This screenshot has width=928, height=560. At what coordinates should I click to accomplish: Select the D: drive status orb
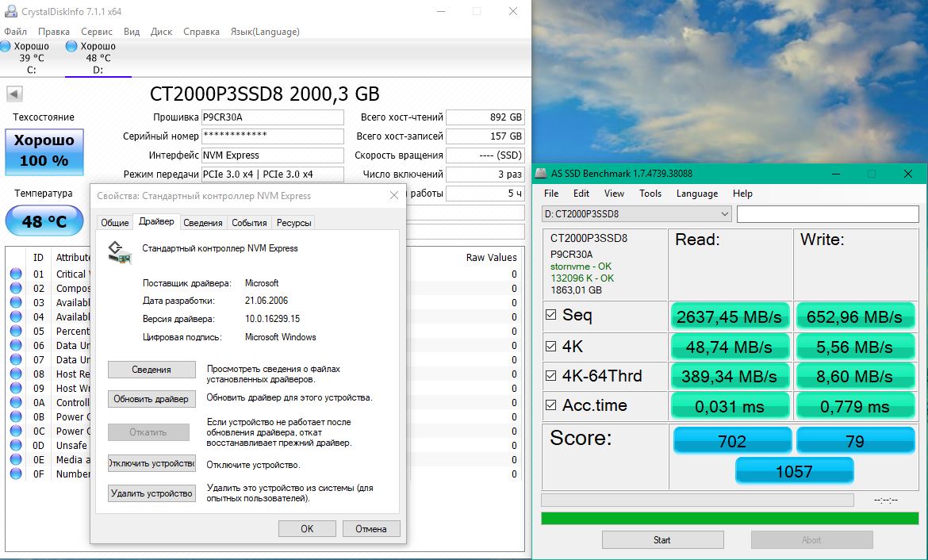[71, 46]
